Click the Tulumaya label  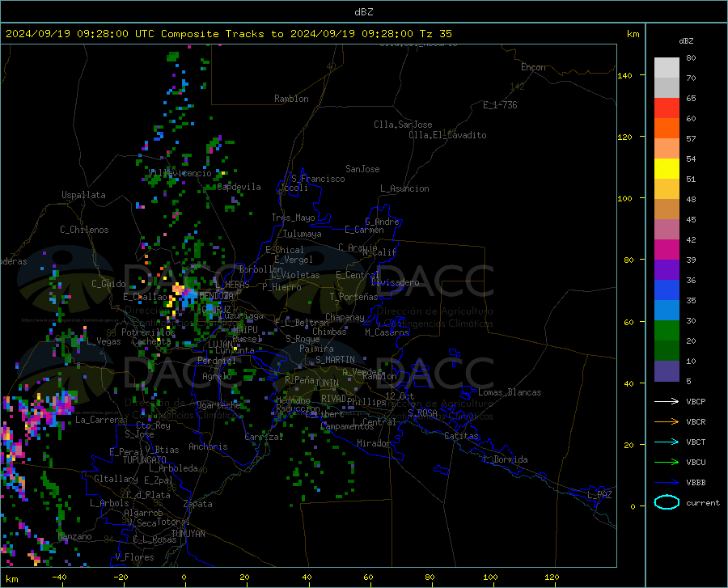[303, 234]
